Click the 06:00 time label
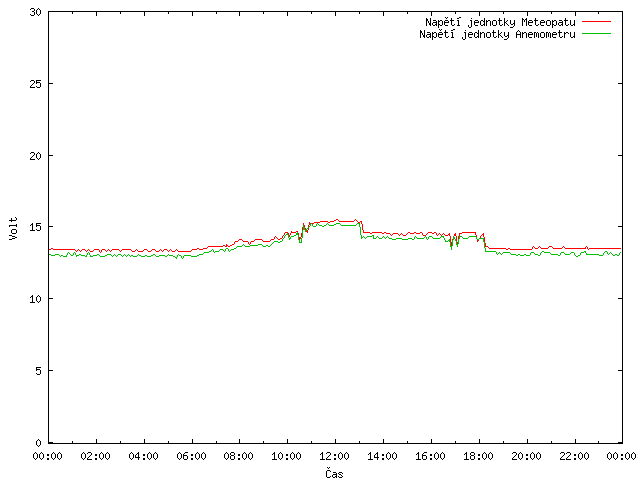 pos(191,456)
